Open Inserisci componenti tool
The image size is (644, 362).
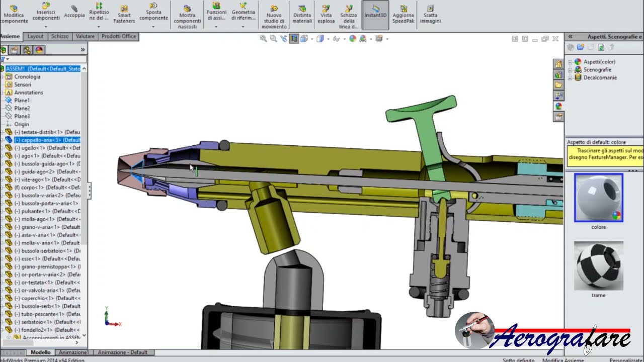46,12
